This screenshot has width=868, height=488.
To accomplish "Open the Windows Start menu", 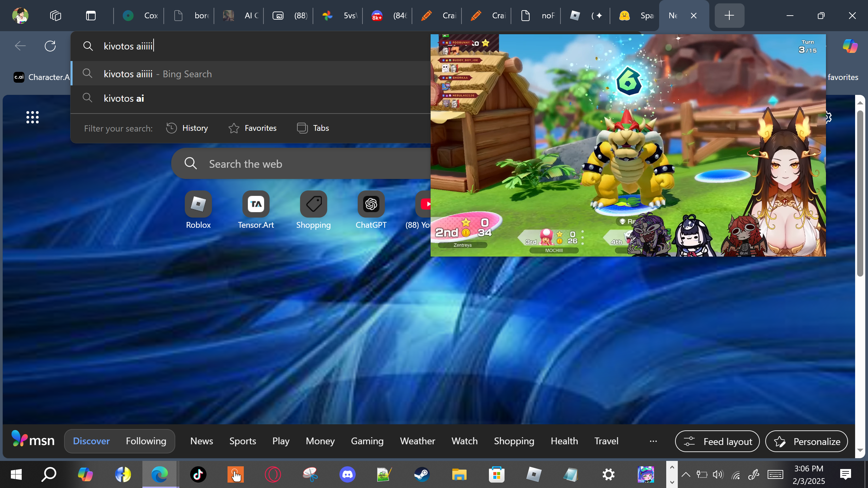I will (x=16, y=474).
